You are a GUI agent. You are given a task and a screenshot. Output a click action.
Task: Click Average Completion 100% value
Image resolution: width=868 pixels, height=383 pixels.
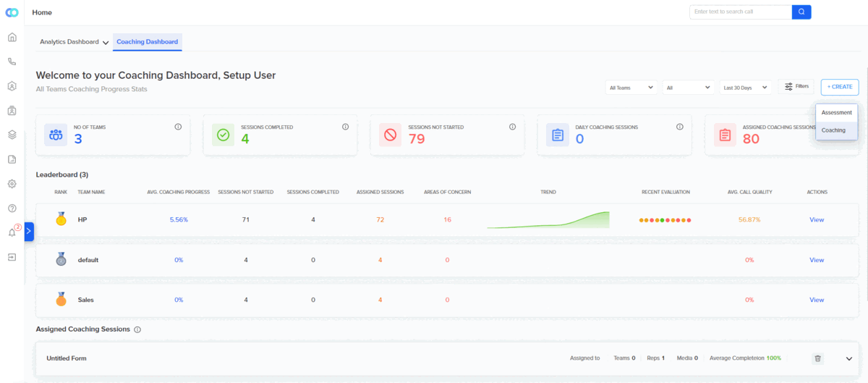tap(774, 358)
